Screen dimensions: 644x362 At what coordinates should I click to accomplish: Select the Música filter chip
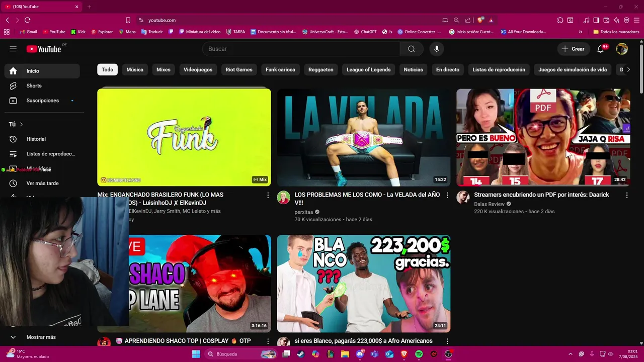coord(135,70)
